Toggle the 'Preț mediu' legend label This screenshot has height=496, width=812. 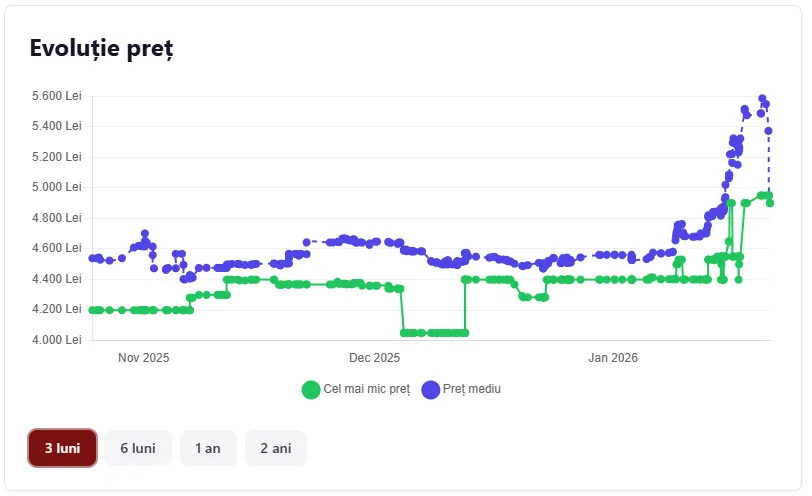pos(473,389)
